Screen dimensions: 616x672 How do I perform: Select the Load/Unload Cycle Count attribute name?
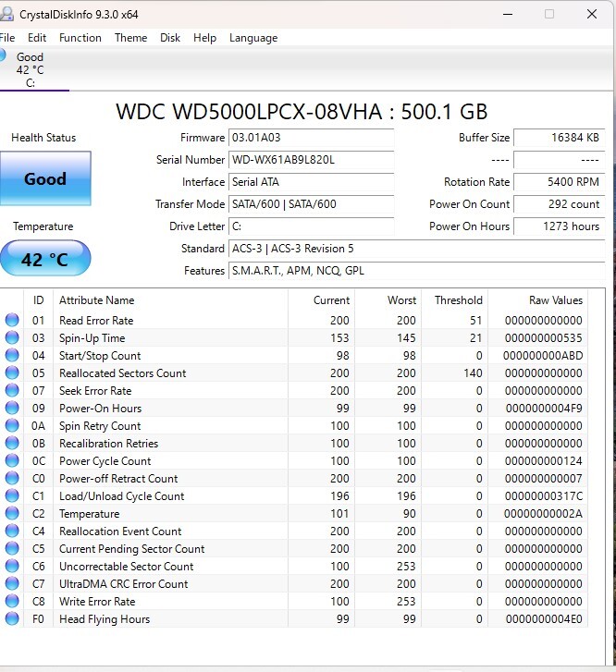point(122,495)
